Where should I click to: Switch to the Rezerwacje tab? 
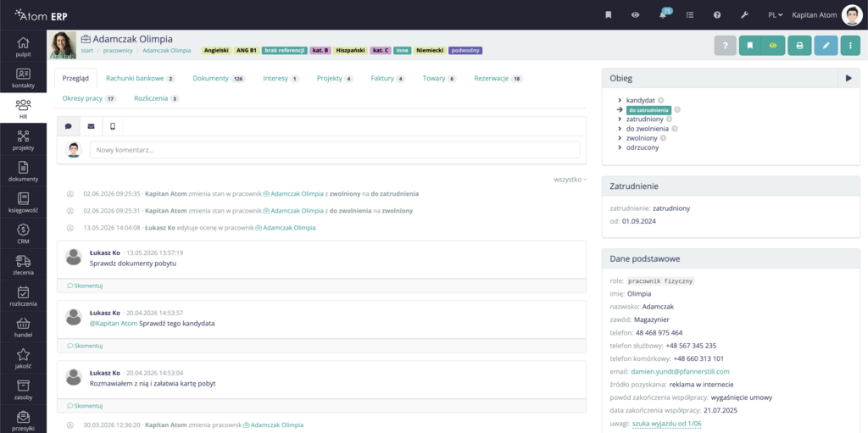coord(498,79)
